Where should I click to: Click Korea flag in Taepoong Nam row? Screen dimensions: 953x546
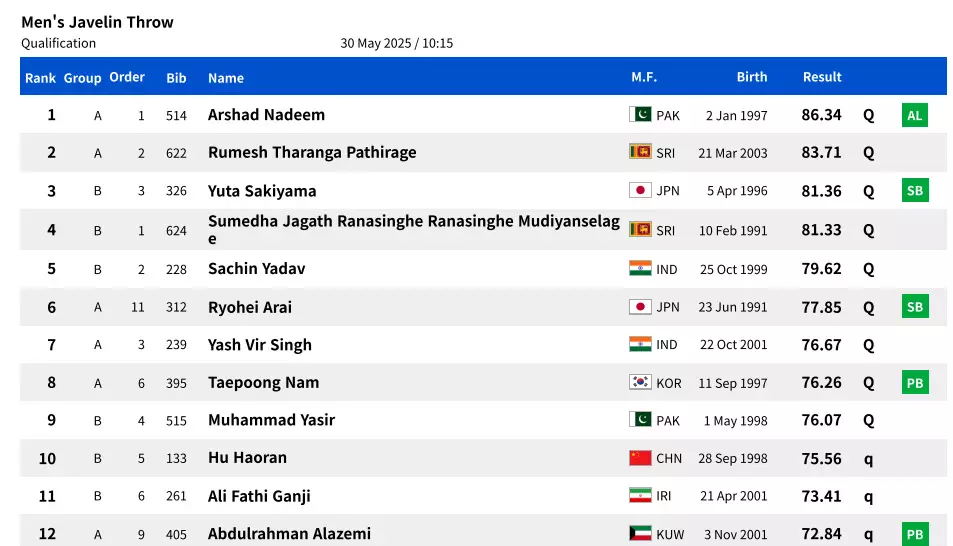click(x=640, y=382)
